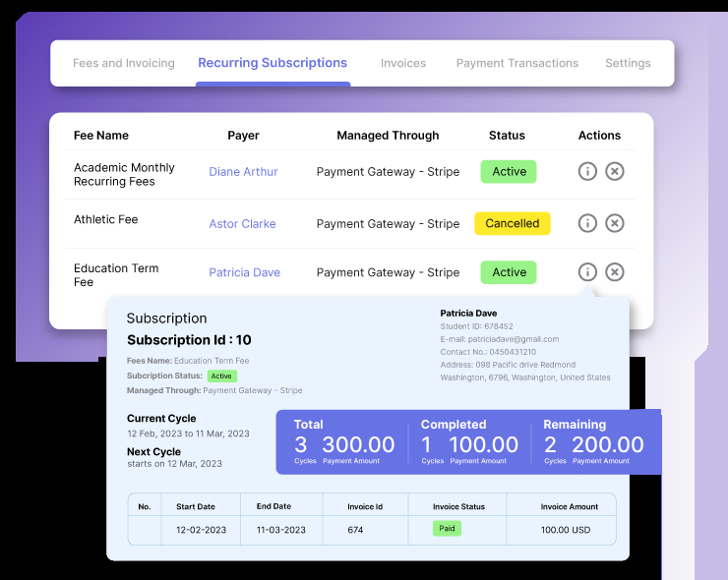Switch to Fees and Invoicing tab

click(x=124, y=63)
